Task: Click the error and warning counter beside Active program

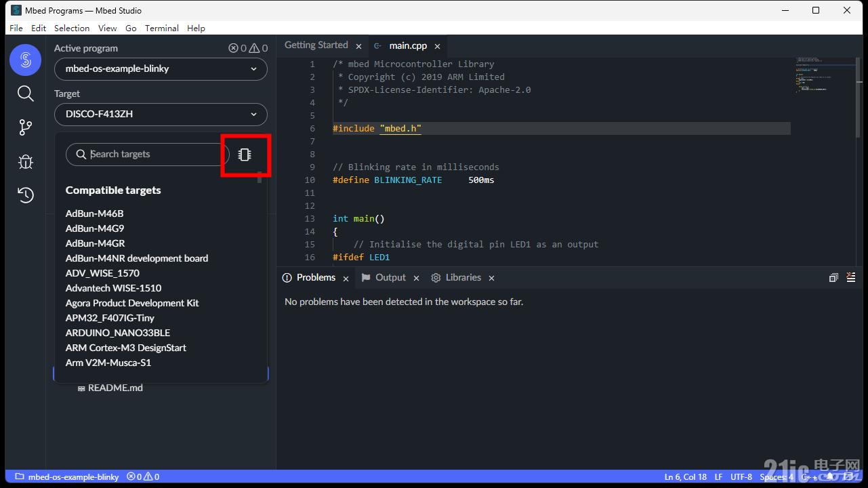Action: [248, 48]
